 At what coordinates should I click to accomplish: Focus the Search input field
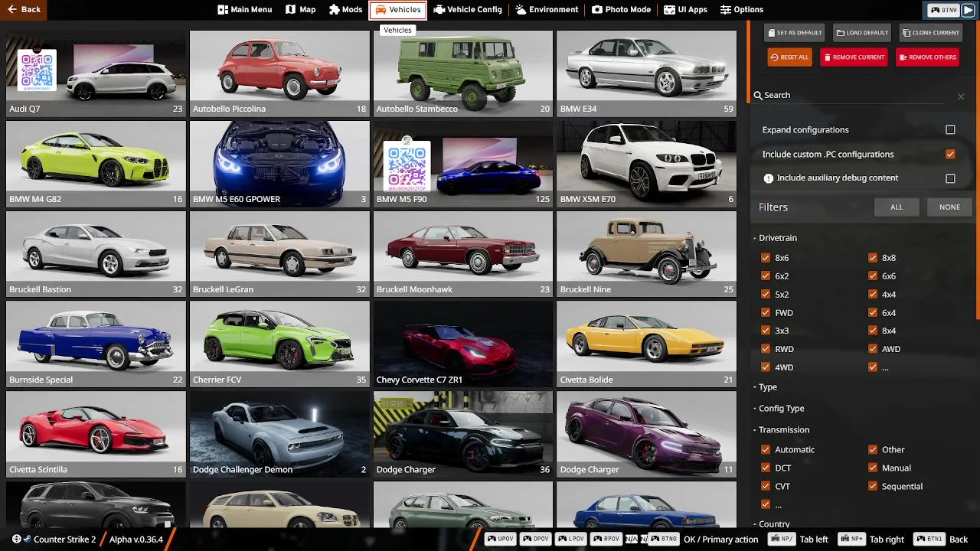[x=857, y=96]
